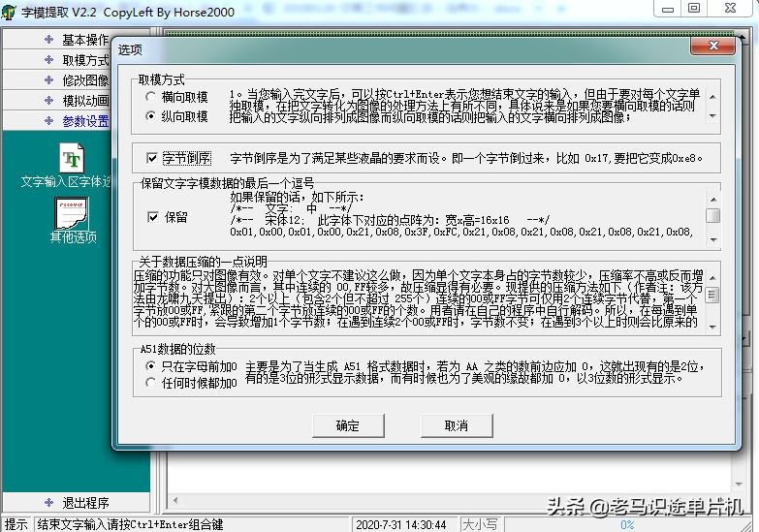Click the date time 2020-7-31 status entry

click(402, 524)
